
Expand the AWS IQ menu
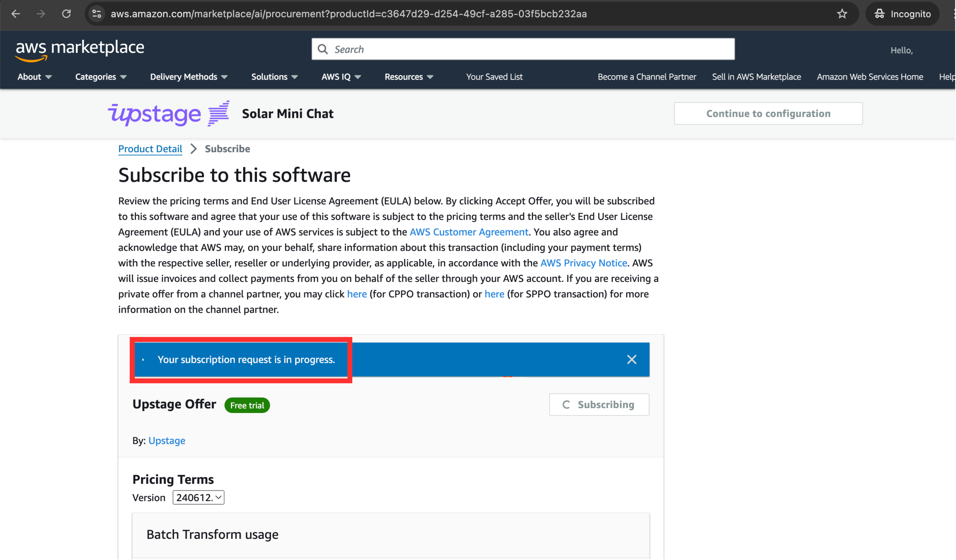pos(342,77)
